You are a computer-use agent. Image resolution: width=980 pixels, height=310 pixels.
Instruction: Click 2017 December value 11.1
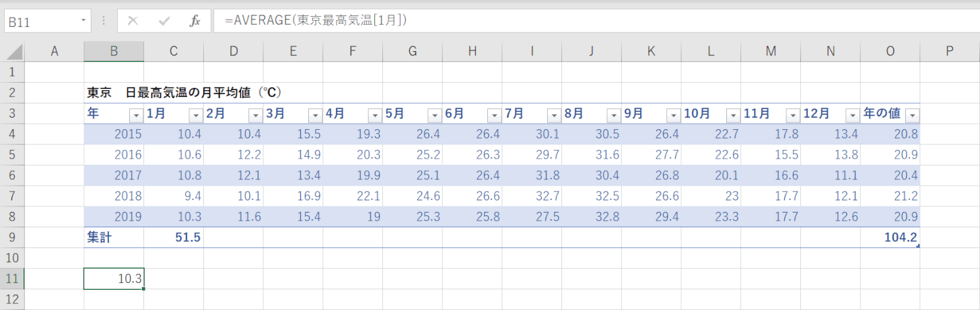pos(831,176)
